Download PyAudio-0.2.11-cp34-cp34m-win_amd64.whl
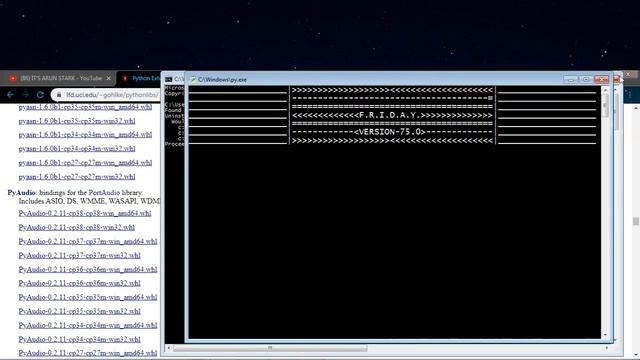 pos(88,325)
